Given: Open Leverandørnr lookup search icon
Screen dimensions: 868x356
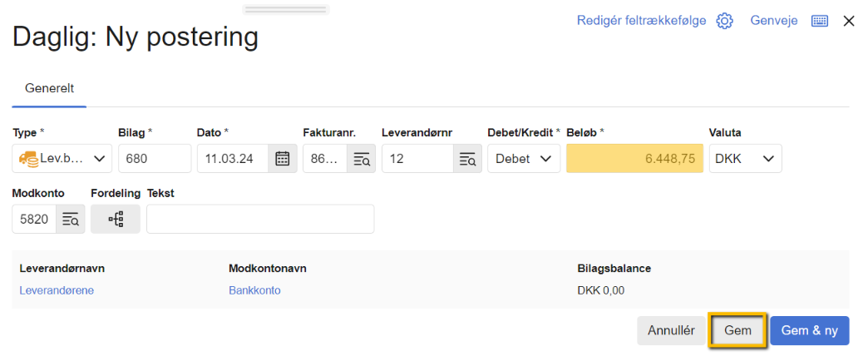Looking at the screenshot, I should [x=467, y=158].
